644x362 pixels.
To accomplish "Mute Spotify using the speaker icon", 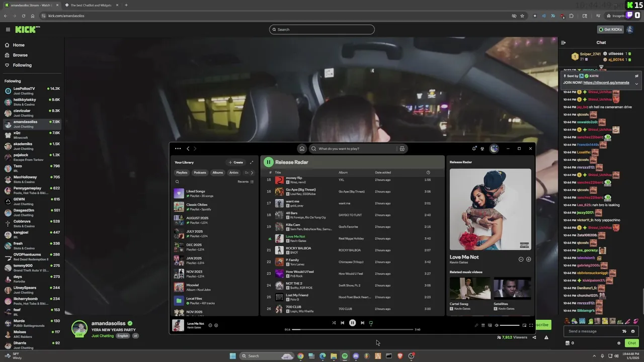I will coord(496,325).
